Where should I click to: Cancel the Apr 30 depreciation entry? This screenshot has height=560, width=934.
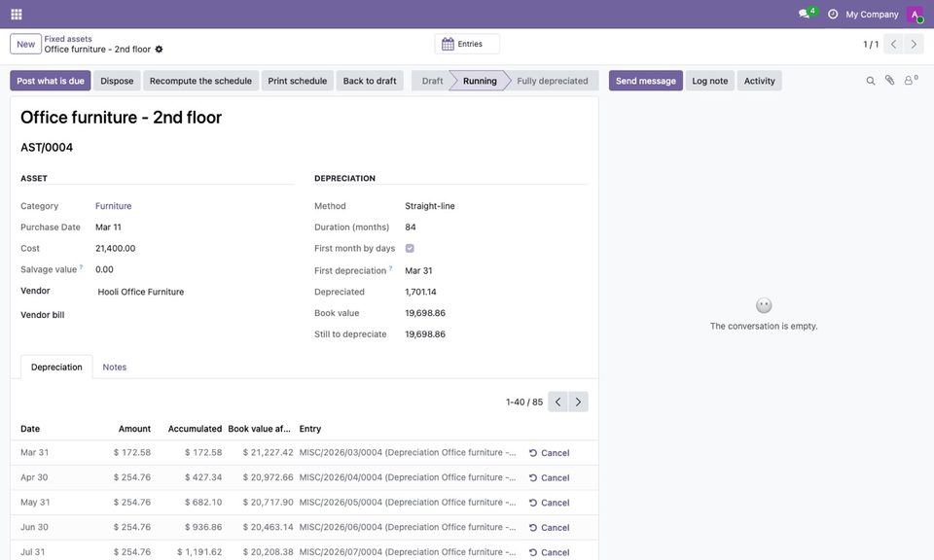pos(549,478)
